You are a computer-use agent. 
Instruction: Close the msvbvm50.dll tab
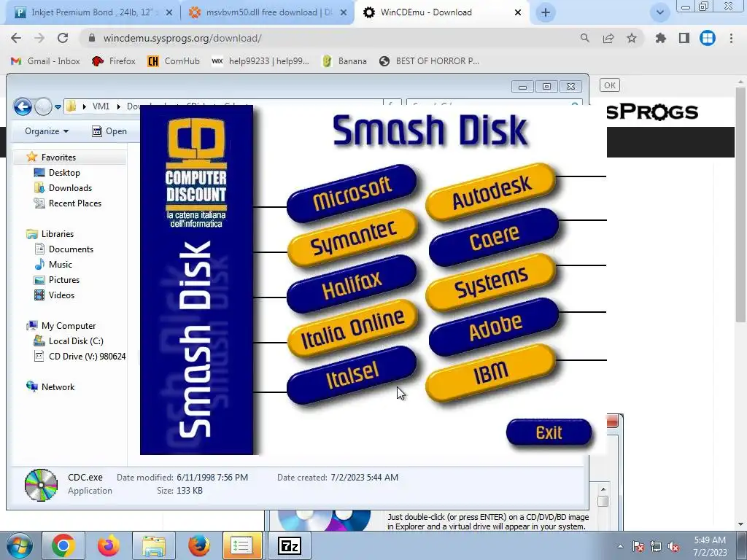[343, 13]
